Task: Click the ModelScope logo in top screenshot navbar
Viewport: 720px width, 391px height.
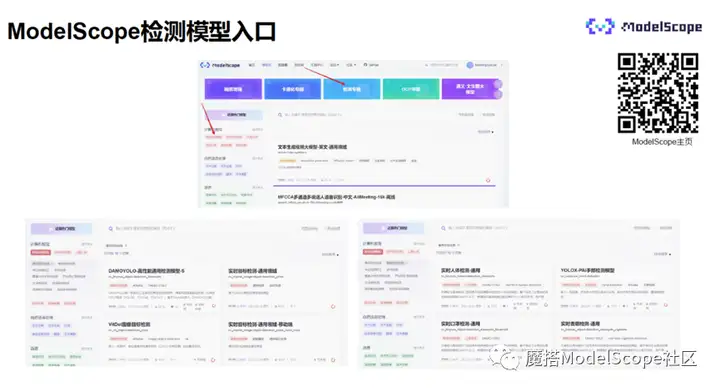Action: tap(220, 65)
